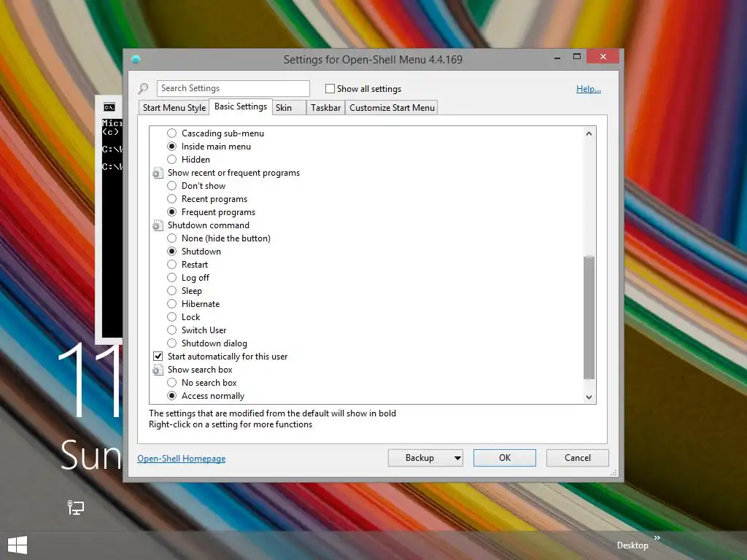Click the scroll down arrow of settings list

(x=589, y=397)
